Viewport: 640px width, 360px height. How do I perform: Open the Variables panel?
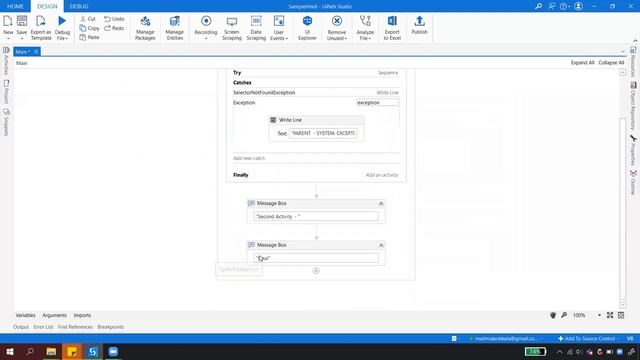point(25,315)
